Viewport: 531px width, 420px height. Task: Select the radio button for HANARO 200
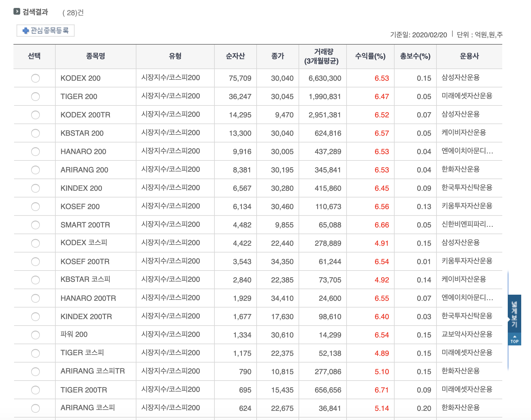click(x=35, y=152)
